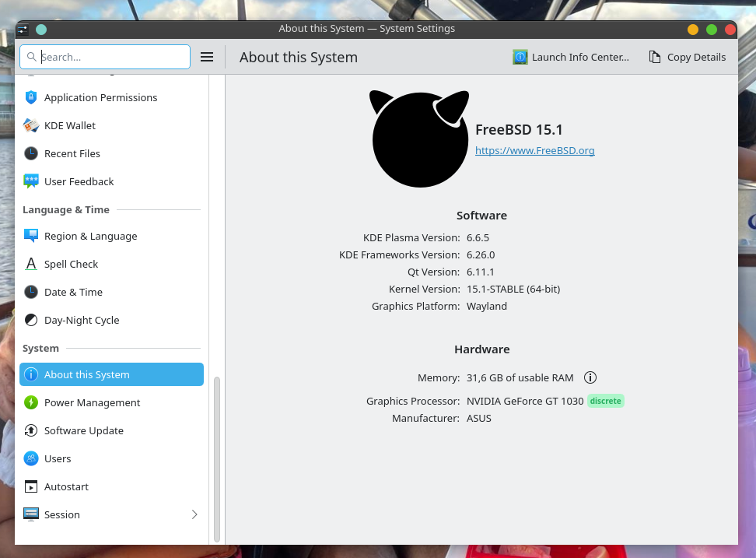
Task: Click the 31,6 GB of usable RAM text
Action: (x=520, y=377)
